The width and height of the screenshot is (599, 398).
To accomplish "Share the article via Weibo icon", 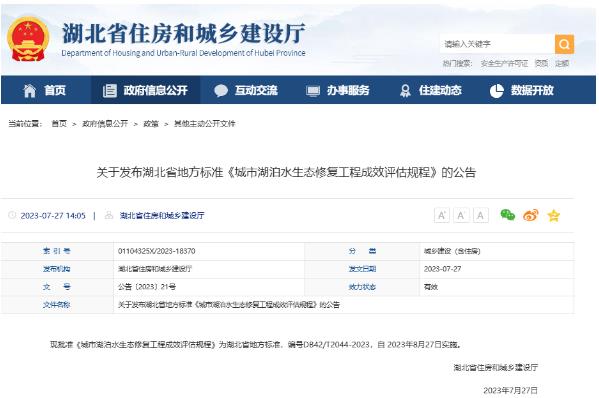I will 531,215.
